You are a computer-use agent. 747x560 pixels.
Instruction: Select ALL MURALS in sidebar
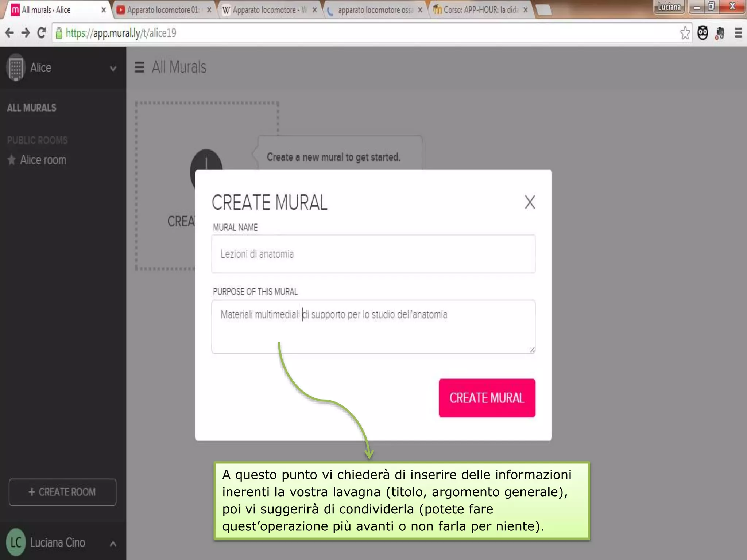[x=32, y=108]
